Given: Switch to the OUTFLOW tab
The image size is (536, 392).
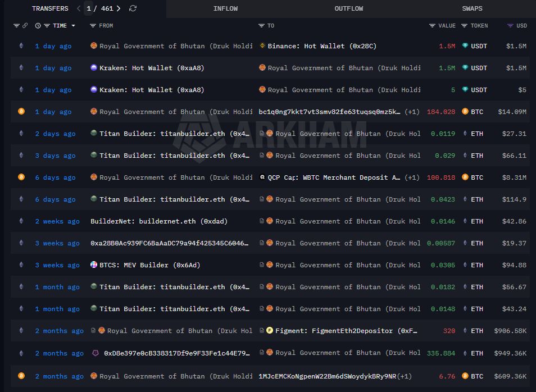Looking at the screenshot, I should pos(348,8).
